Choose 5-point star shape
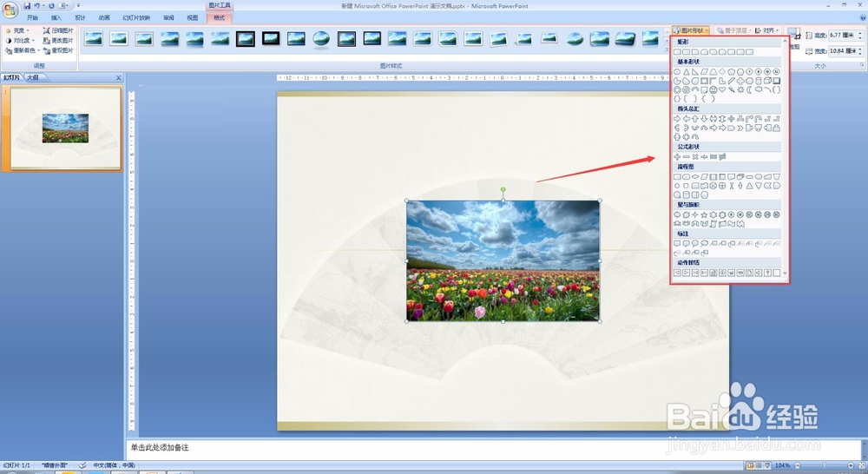The image size is (868, 474). point(704,214)
